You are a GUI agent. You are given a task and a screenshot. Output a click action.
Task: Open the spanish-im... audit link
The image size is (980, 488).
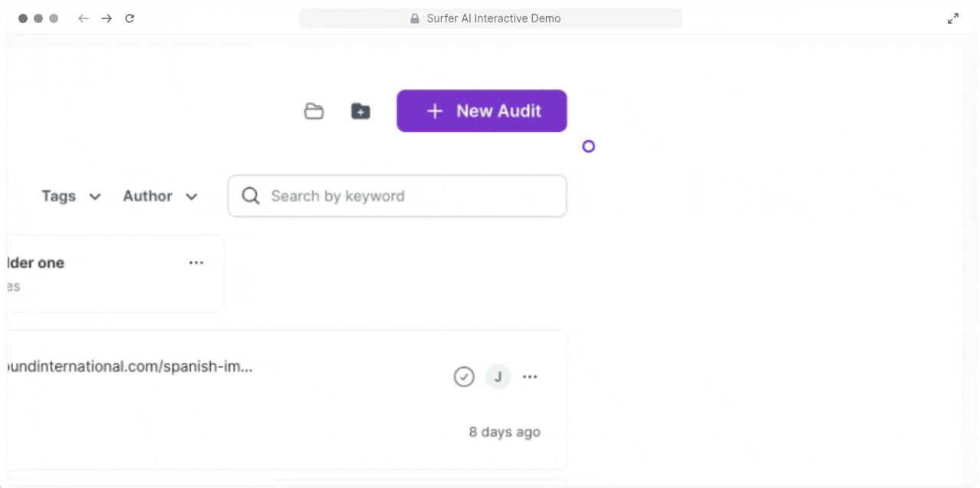tap(130, 366)
